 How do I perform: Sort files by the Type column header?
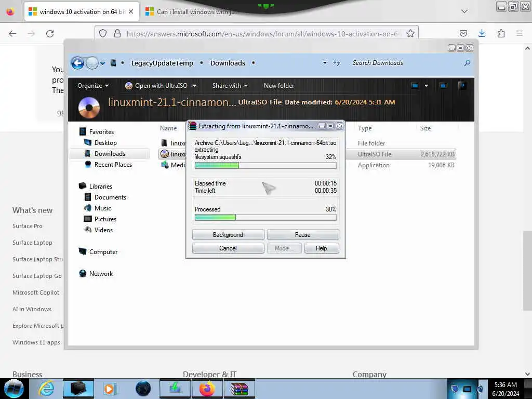click(x=365, y=128)
